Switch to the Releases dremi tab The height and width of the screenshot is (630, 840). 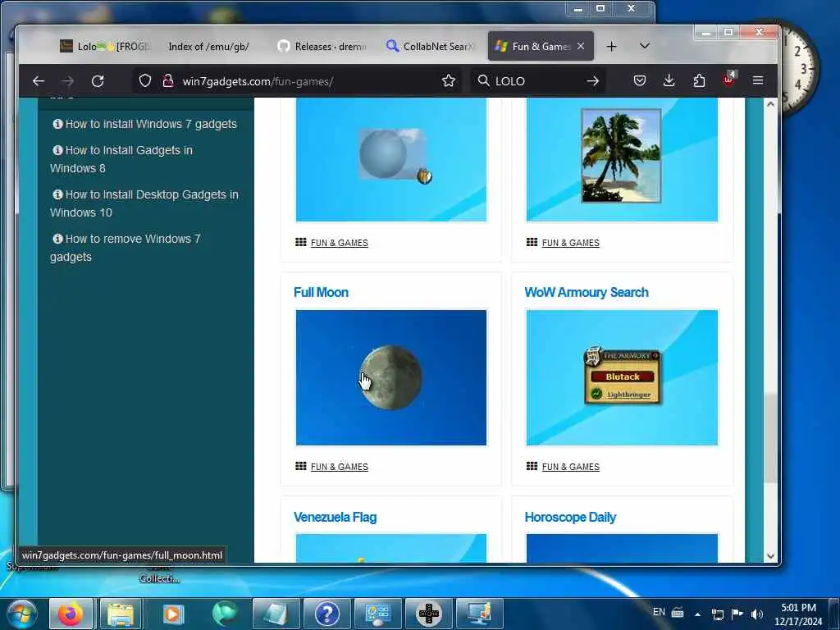322,47
